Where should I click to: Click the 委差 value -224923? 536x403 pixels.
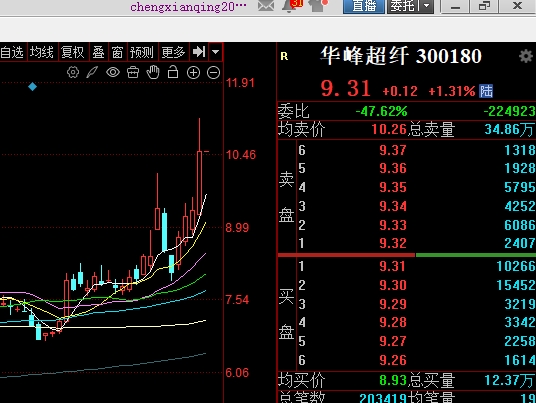(509, 111)
